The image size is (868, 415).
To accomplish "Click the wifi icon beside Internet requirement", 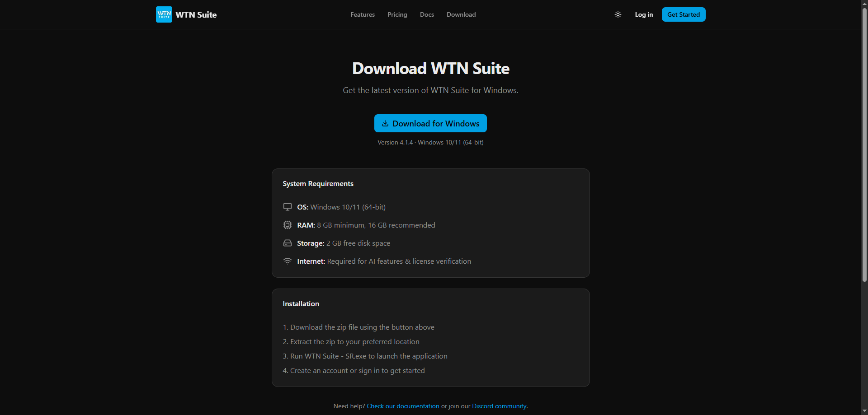I will coord(288,261).
